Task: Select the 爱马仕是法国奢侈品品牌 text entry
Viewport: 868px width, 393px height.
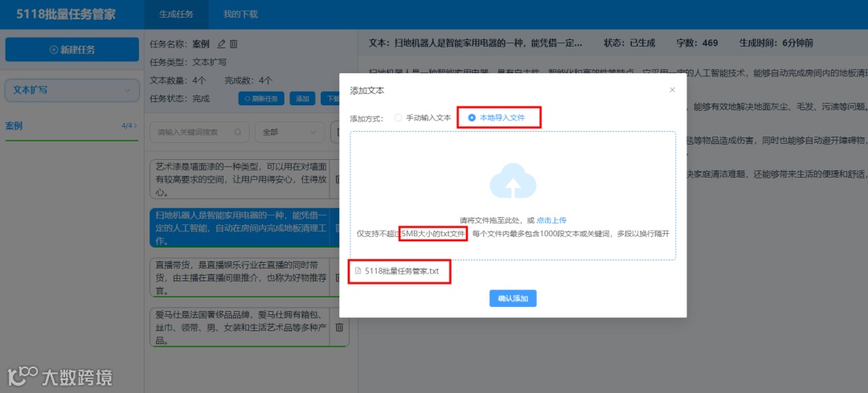Action: point(240,327)
